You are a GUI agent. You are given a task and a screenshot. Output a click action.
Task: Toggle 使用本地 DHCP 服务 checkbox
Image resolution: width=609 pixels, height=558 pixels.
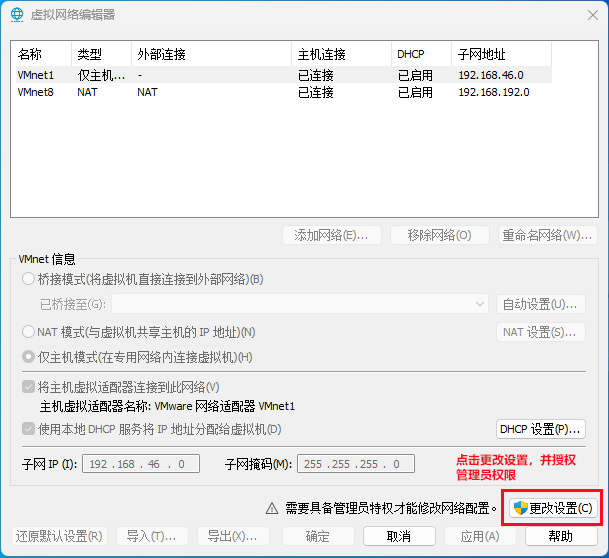coord(28,429)
